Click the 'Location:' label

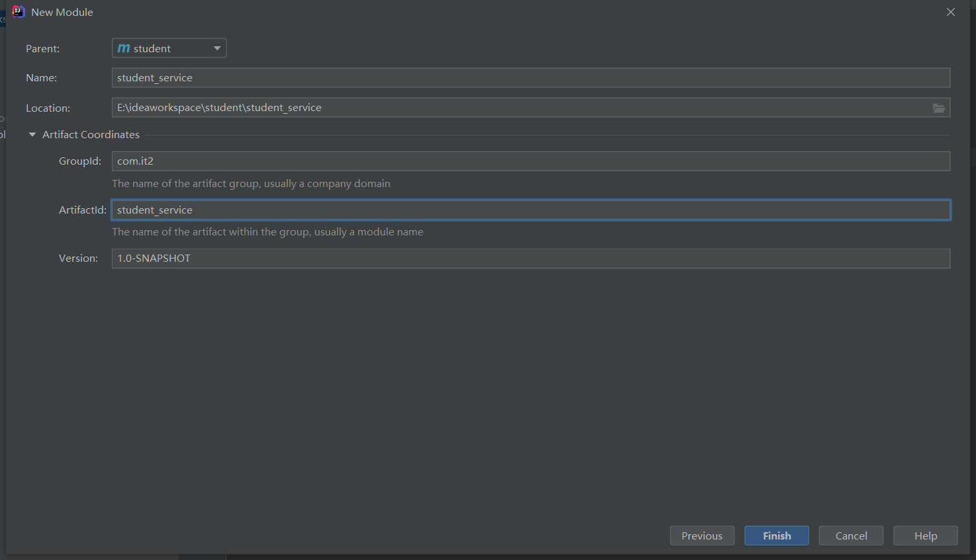click(48, 108)
